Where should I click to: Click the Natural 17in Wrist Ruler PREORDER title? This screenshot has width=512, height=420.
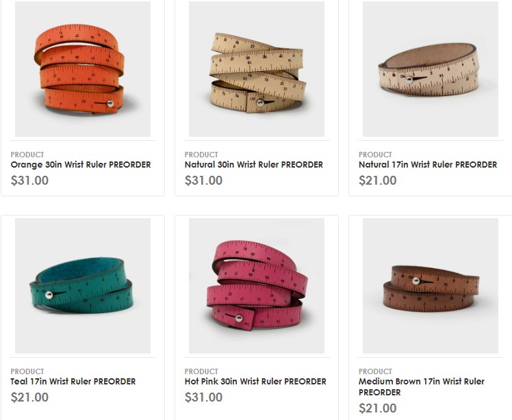(x=428, y=164)
